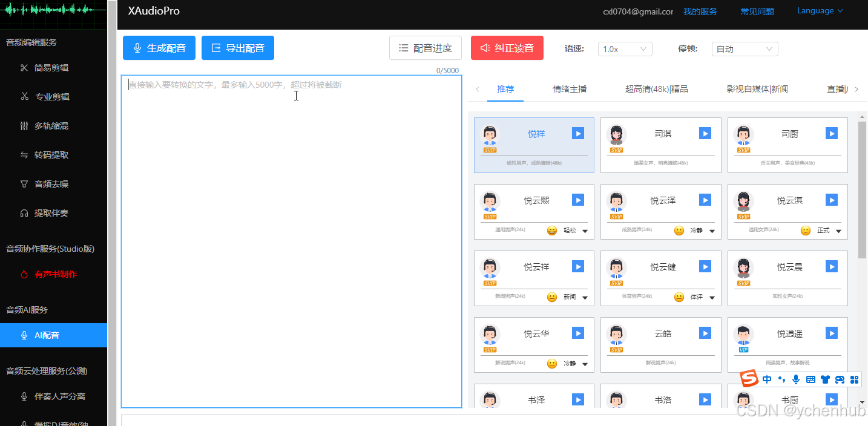This screenshot has height=426, width=868.
Task: Select the 悦祥 voice card
Action: point(534,145)
